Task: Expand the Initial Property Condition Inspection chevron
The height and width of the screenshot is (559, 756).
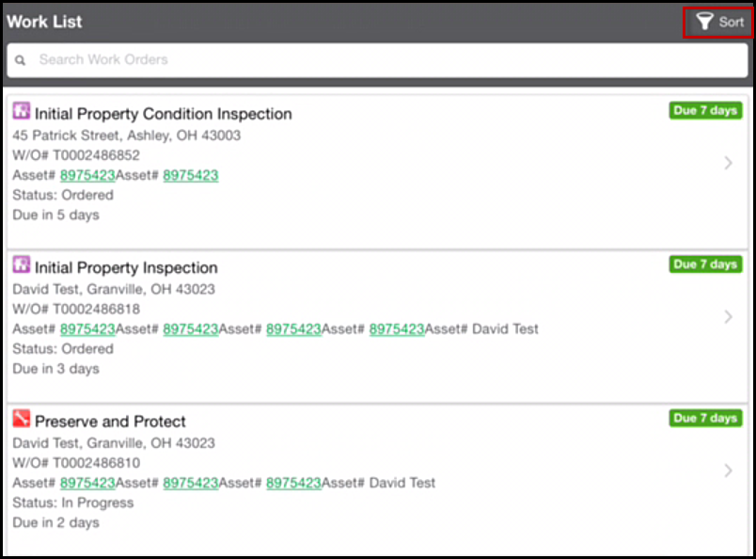Action: pyautogui.click(x=728, y=163)
